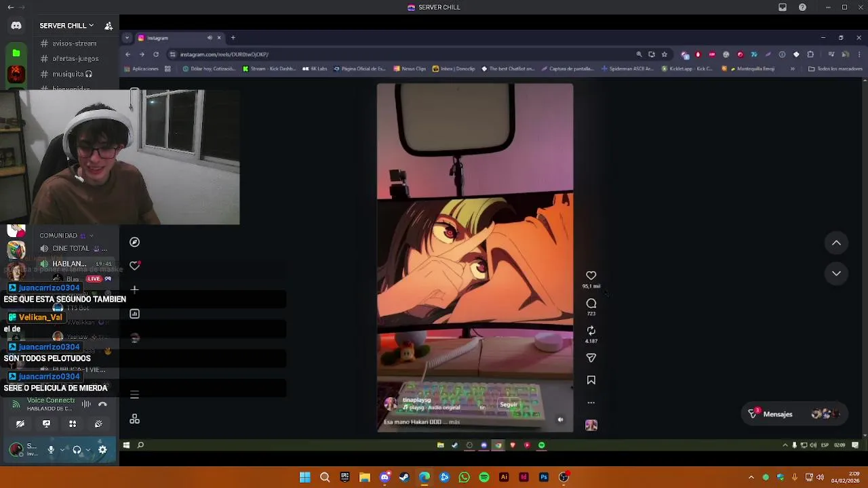Open the 'Nexus Clips' bookmark
The height and width of the screenshot is (488, 868).
(409, 68)
